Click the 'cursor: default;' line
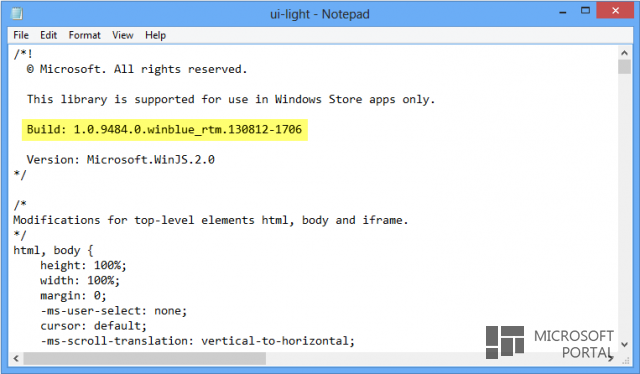640x374 pixels. (93, 326)
